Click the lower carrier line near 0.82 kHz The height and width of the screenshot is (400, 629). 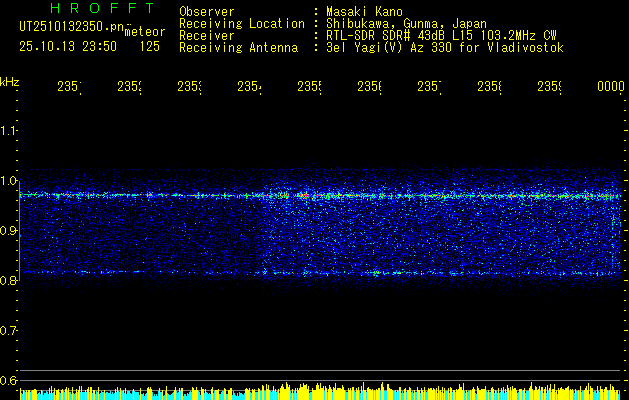click(321, 273)
